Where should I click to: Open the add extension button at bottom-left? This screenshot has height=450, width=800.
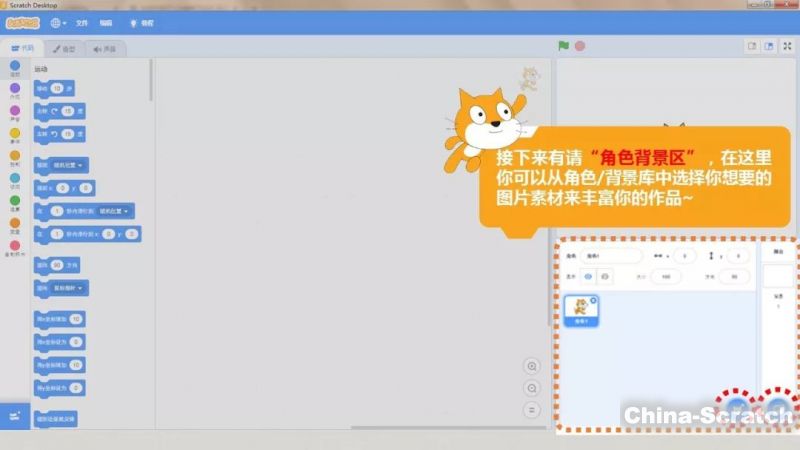click(x=15, y=415)
